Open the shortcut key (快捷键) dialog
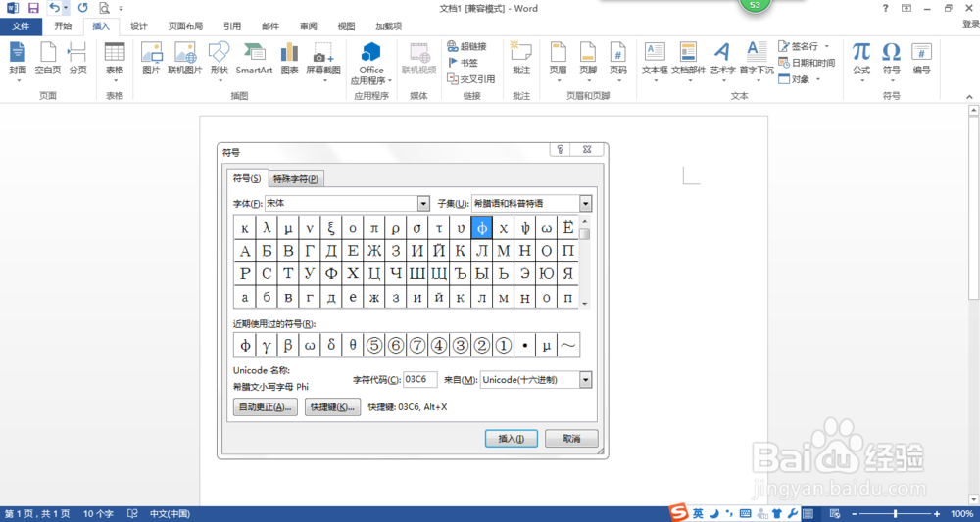This screenshot has height=522, width=980. 332,407
